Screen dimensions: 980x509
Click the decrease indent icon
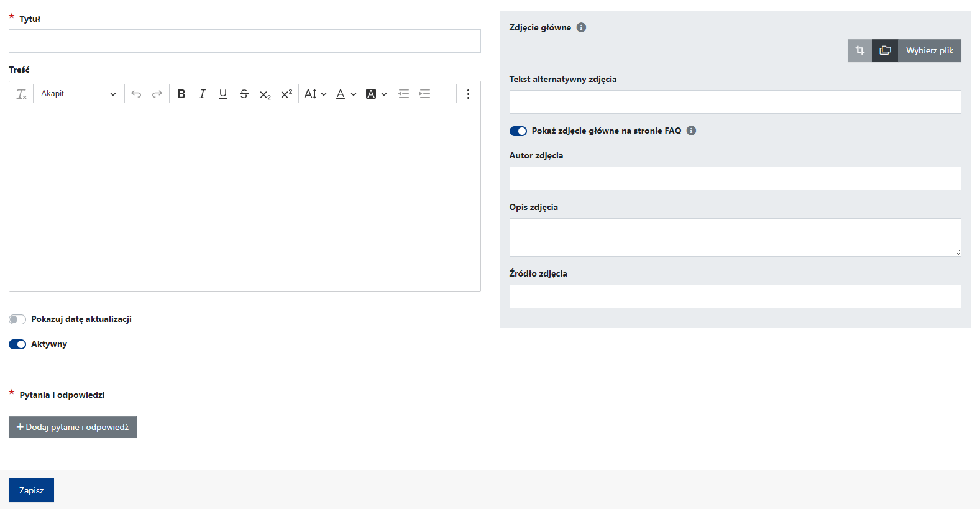tap(404, 94)
